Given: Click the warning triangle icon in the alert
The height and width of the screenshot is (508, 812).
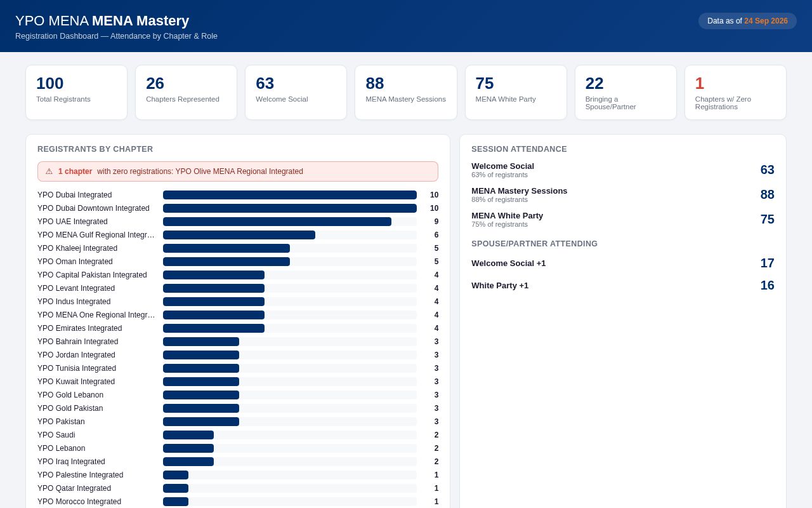Looking at the screenshot, I should point(49,171).
